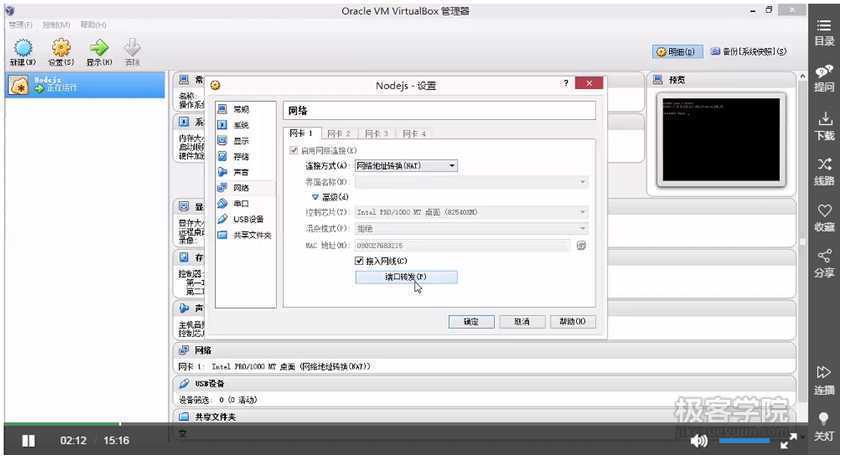Click the 取消 cancel button
The width and height of the screenshot is (842, 457).
pos(522,322)
